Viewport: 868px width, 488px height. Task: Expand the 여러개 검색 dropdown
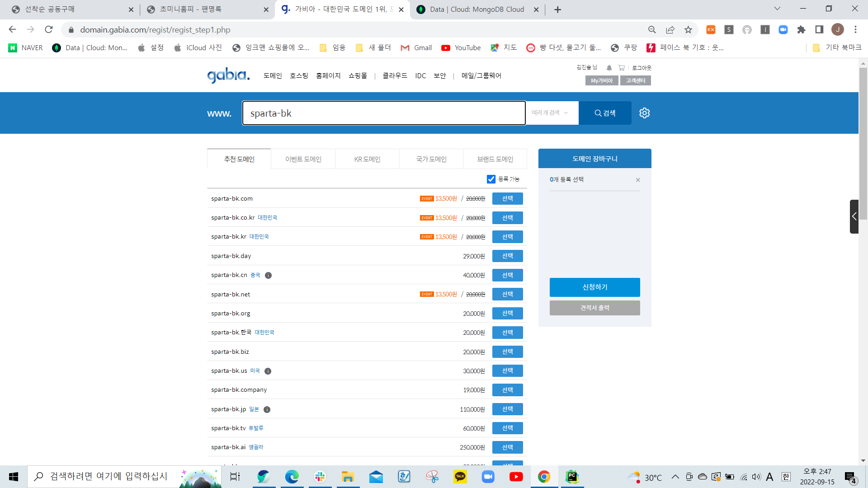click(550, 113)
